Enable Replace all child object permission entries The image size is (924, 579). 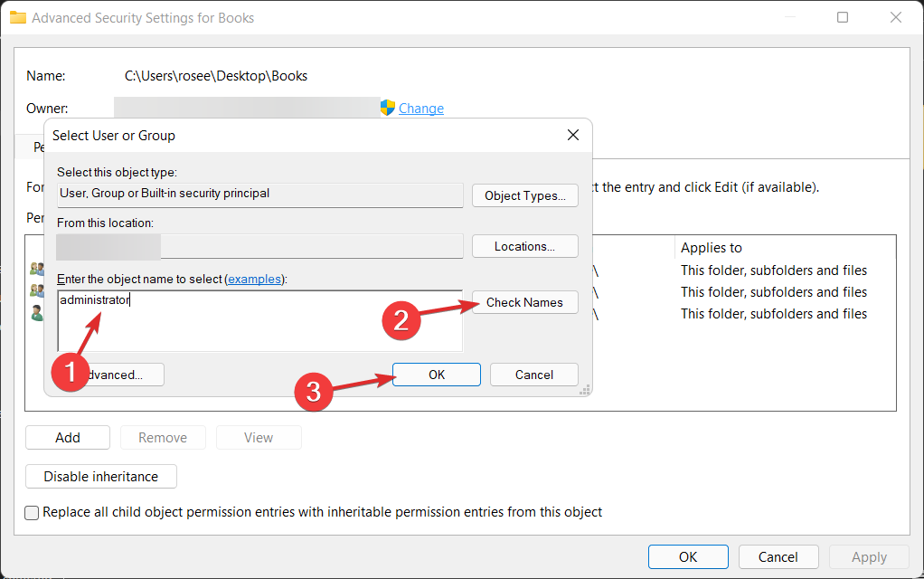click(33, 513)
